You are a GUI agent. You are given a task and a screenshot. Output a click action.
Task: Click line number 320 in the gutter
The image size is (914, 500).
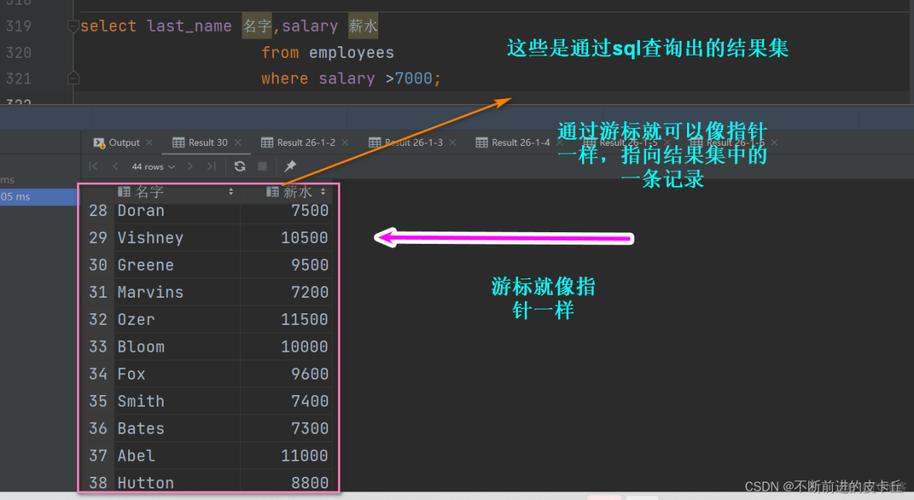18,53
